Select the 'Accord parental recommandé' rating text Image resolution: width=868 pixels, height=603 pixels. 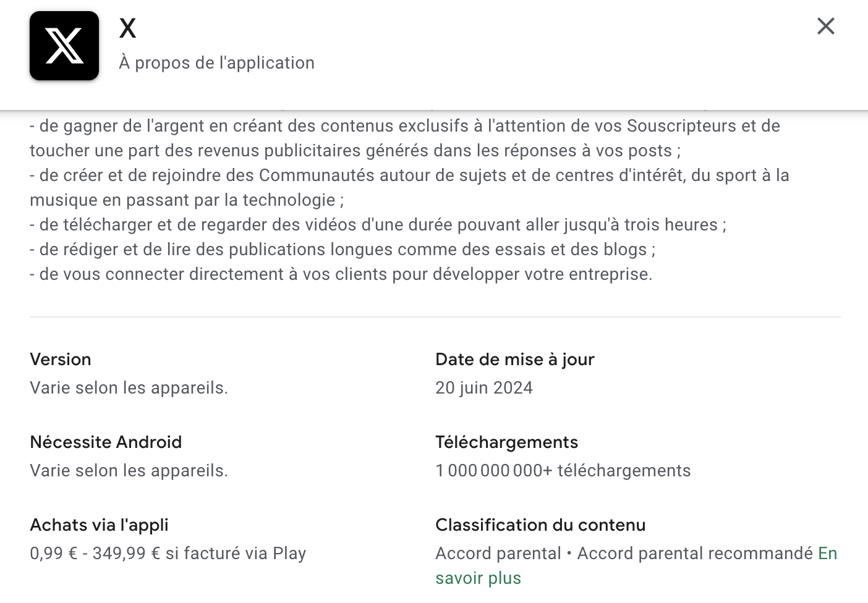point(695,554)
